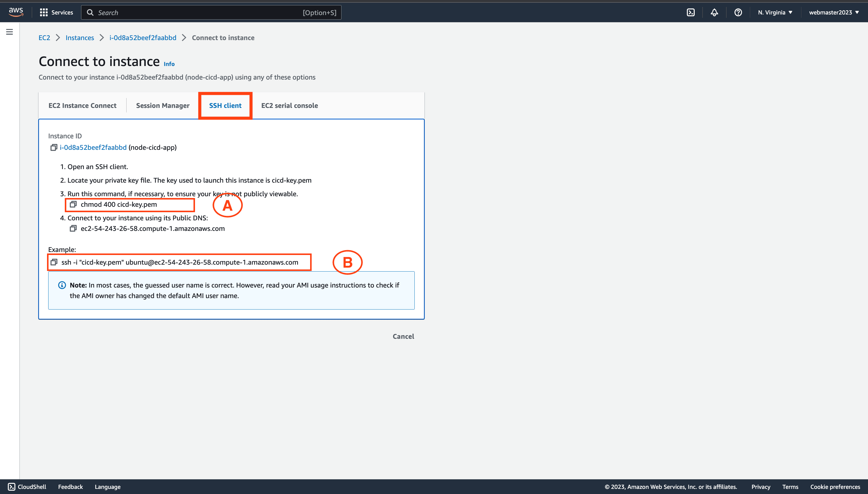Switch to EC2 Instance Connect tab
The height and width of the screenshot is (494, 868).
(x=82, y=105)
